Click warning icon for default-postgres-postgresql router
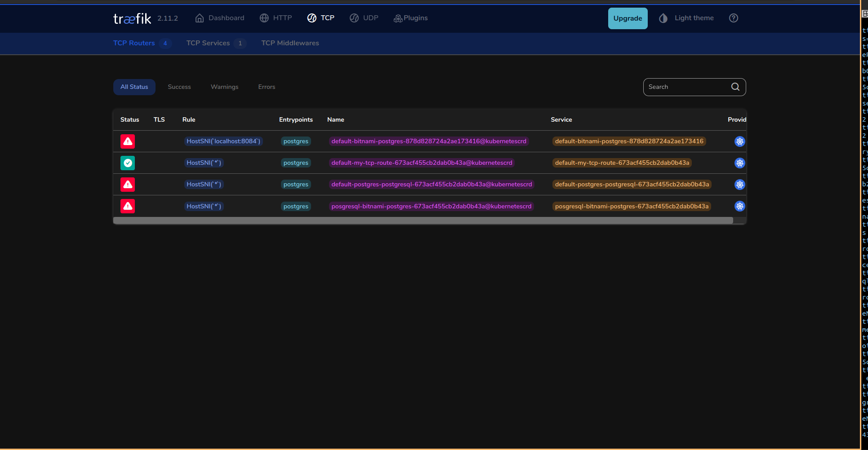The height and width of the screenshot is (450, 868). click(128, 185)
